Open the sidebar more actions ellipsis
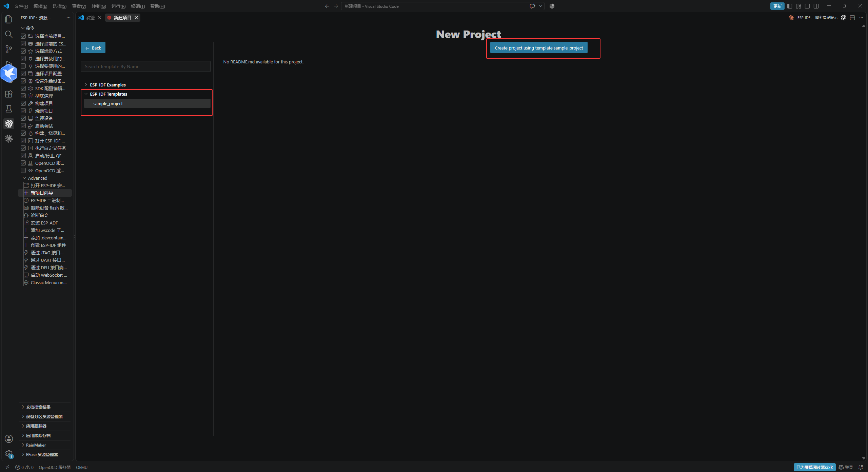 68,18
